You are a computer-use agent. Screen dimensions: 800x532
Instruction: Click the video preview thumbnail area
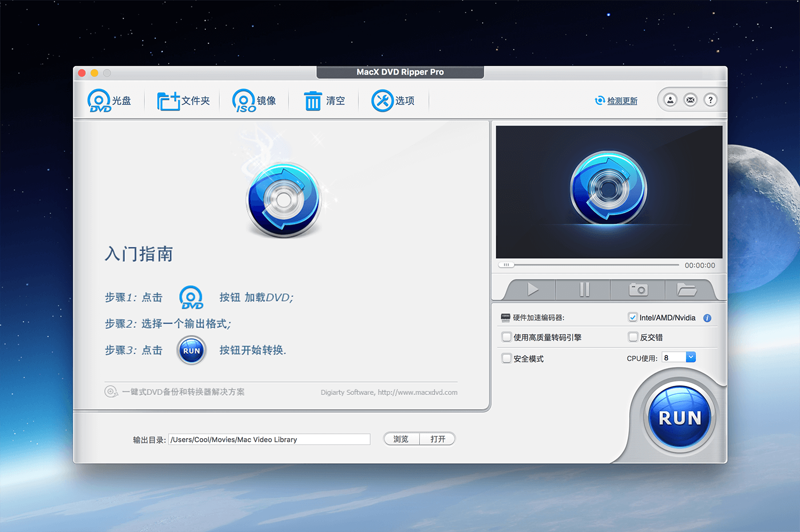tap(609, 192)
